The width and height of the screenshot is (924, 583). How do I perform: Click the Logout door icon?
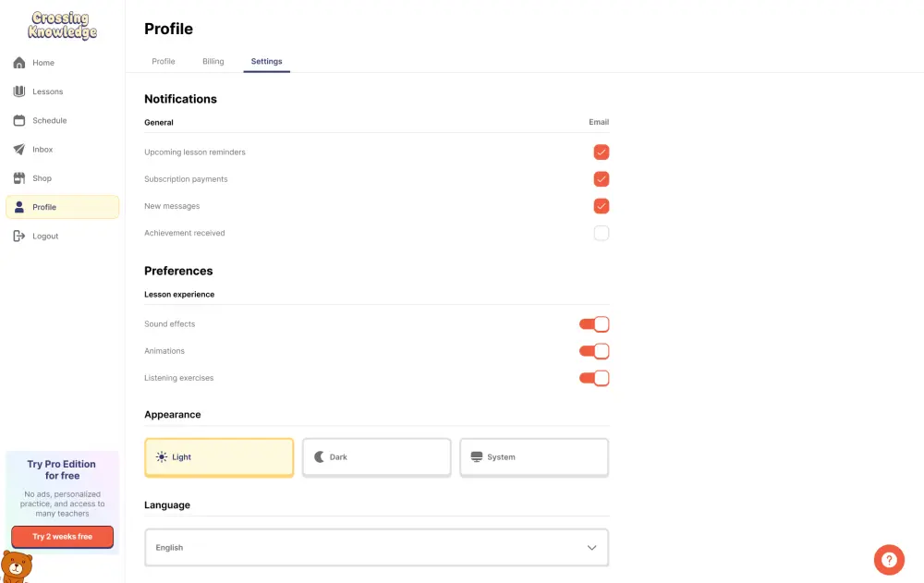tap(19, 237)
